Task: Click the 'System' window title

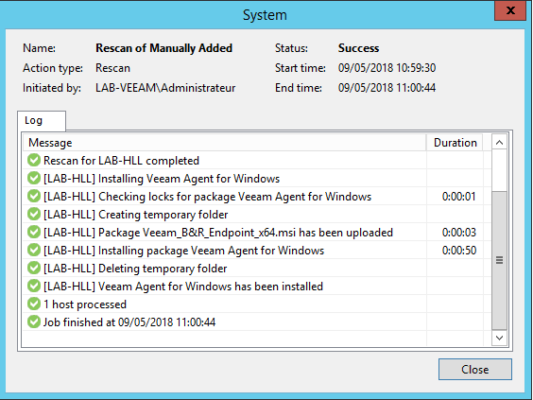Action: tap(264, 15)
